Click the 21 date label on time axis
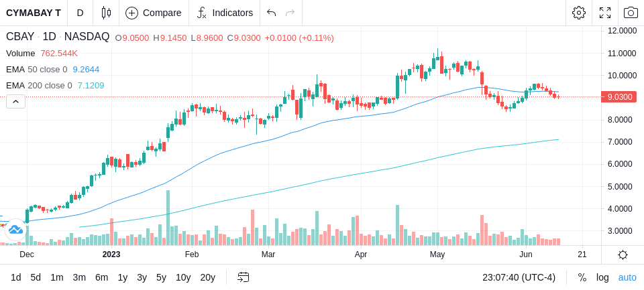 582,255
